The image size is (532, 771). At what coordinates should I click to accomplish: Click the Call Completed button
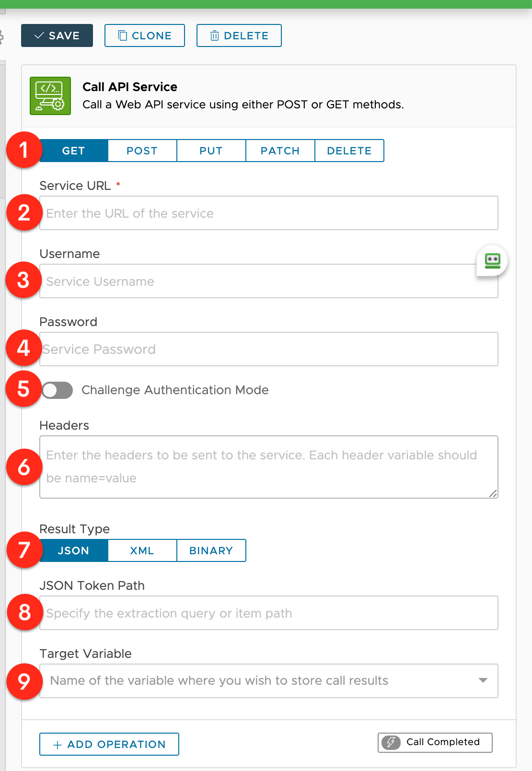(435, 742)
